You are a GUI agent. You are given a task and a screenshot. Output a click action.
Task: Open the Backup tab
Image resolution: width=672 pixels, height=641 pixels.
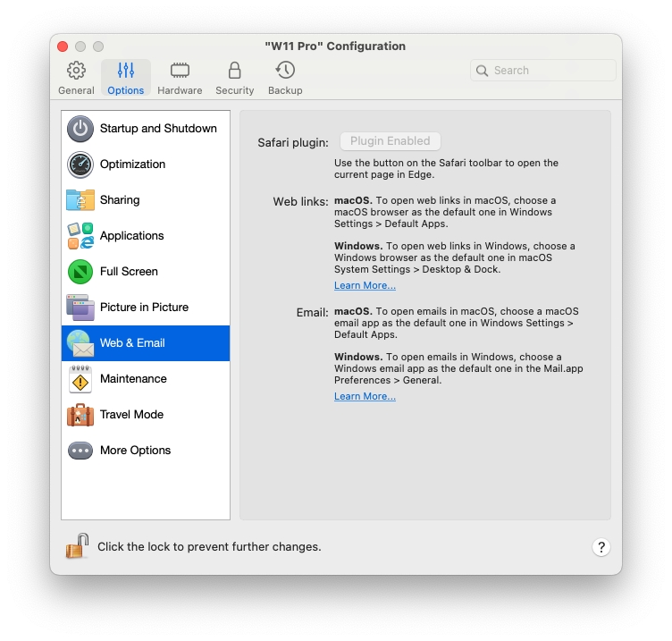point(285,78)
